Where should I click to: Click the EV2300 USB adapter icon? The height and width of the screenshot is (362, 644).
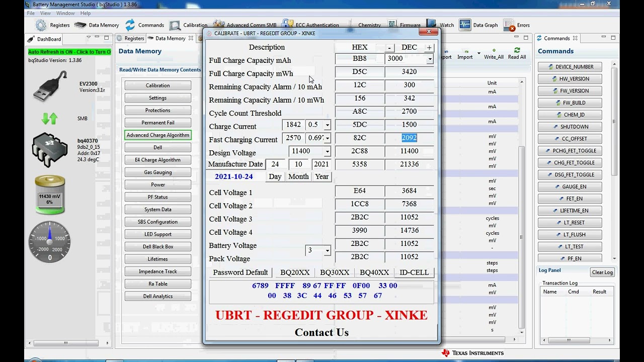50,86
